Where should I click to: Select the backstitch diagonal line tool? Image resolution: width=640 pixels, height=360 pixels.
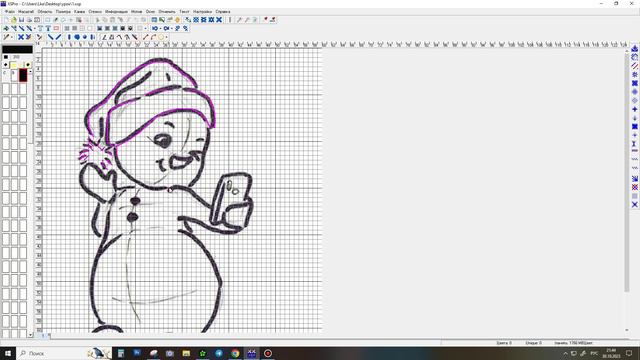pos(51,37)
